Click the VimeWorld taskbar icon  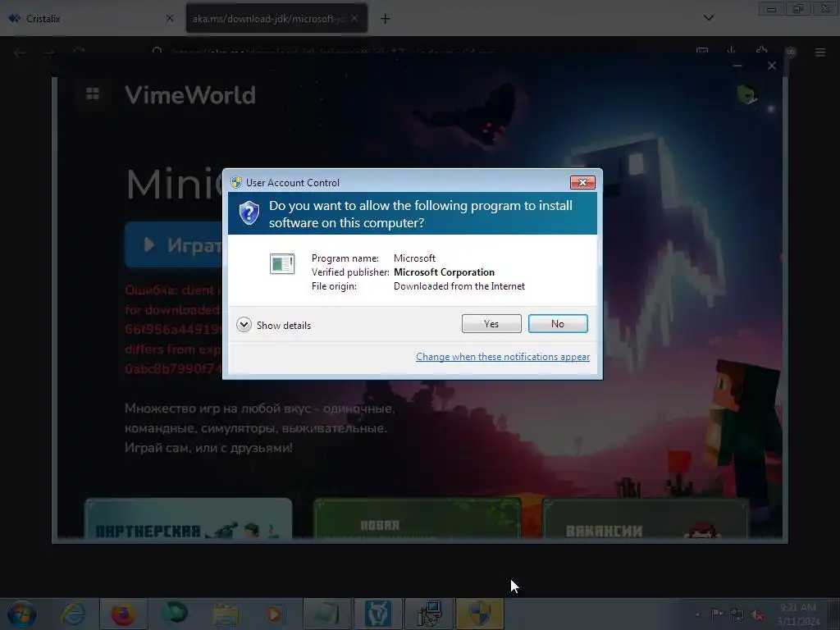[377, 614]
